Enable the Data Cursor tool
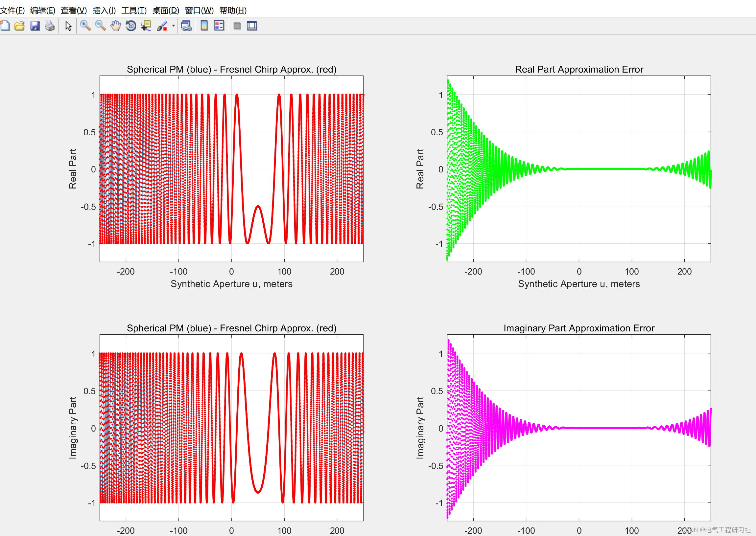 [146, 26]
